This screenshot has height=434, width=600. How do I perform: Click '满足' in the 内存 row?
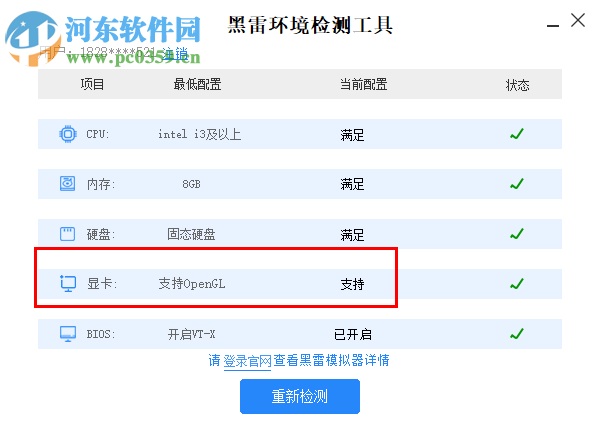(352, 184)
